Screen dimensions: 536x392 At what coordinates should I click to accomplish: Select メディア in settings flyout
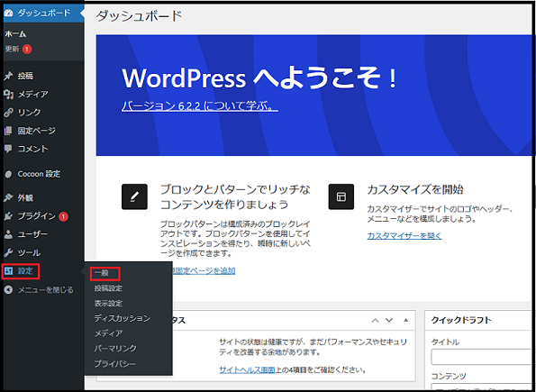(x=108, y=333)
